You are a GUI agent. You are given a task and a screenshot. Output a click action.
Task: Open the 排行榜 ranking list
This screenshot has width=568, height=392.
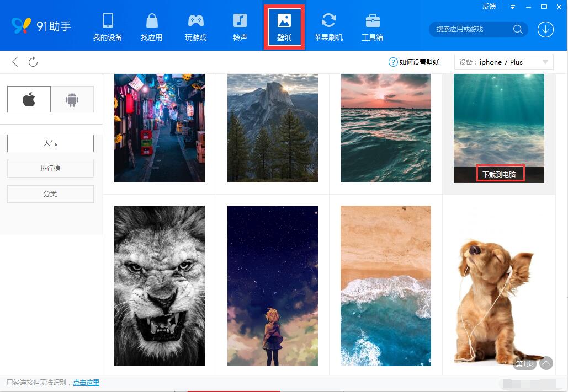point(50,169)
